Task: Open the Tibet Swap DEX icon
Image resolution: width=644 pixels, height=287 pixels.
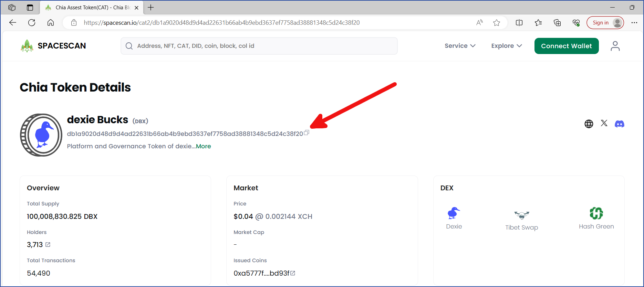Action: tap(522, 215)
